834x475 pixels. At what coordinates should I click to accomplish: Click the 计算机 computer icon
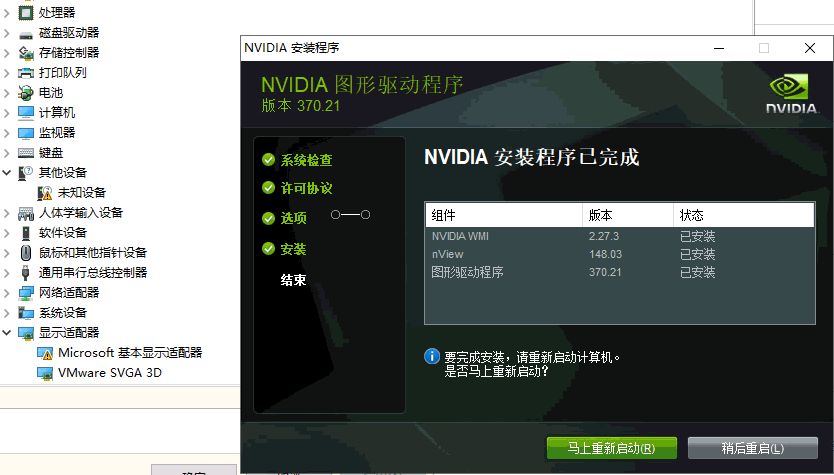(26, 113)
